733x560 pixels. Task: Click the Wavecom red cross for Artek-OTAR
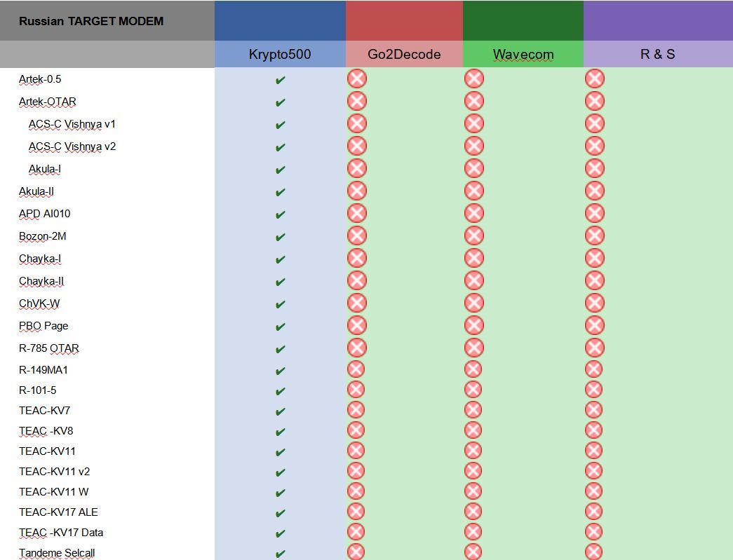(x=474, y=101)
